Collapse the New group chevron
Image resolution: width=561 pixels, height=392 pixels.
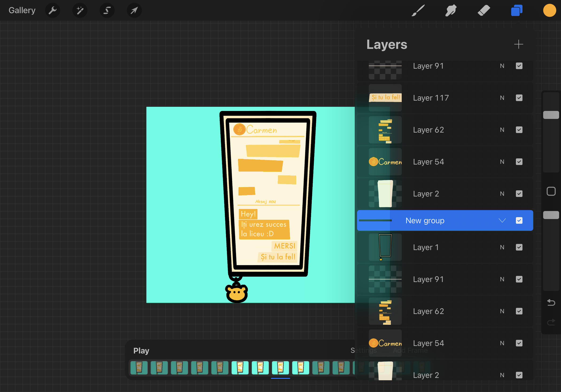(x=502, y=220)
